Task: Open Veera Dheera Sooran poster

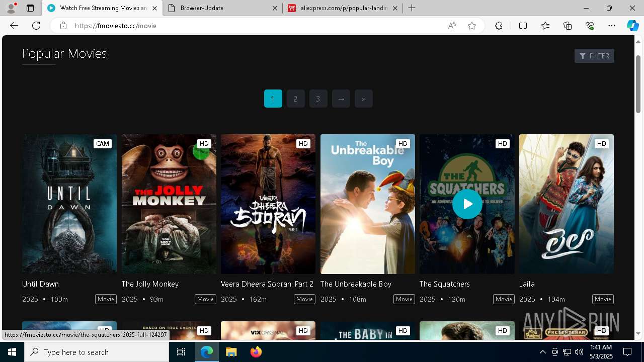Action: (x=268, y=204)
